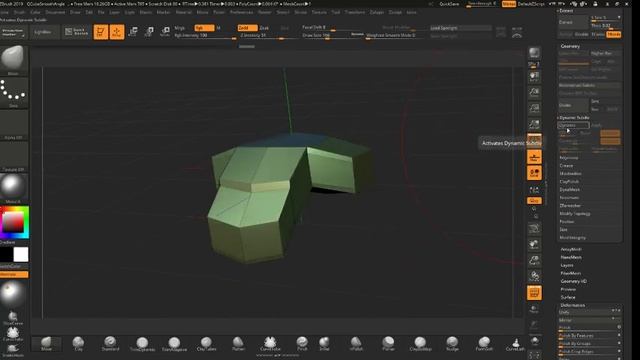The height and width of the screenshot is (360, 640).
Task: Toggle the orange PolyF draw button
Action: 534,293
